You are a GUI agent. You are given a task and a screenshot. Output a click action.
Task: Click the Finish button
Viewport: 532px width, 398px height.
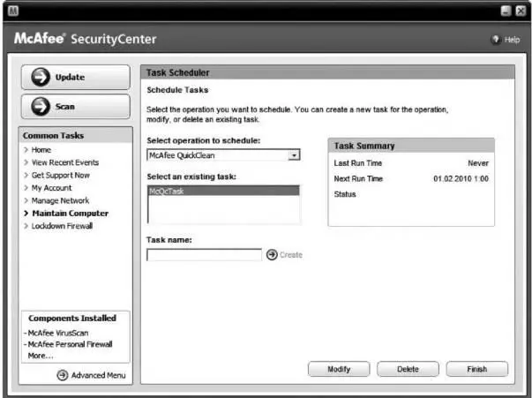point(477,369)
